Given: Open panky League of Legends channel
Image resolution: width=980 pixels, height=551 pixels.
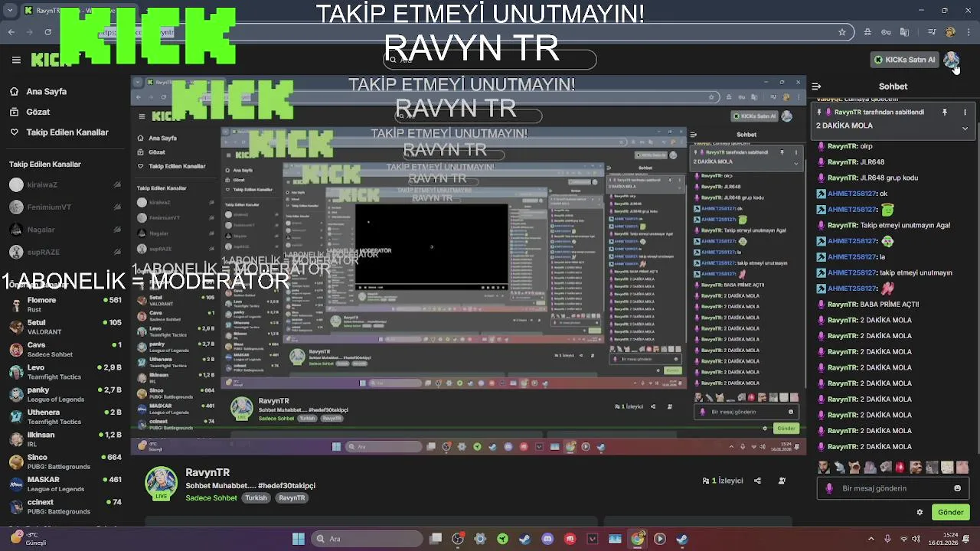Looking at the screenshot, I should click(x=64, y=394).
